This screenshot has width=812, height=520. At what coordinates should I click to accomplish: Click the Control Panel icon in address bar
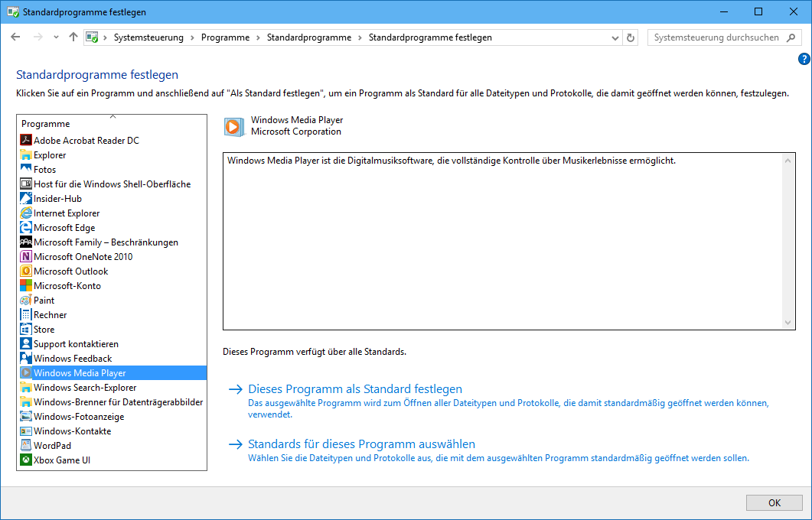[92, 37]
